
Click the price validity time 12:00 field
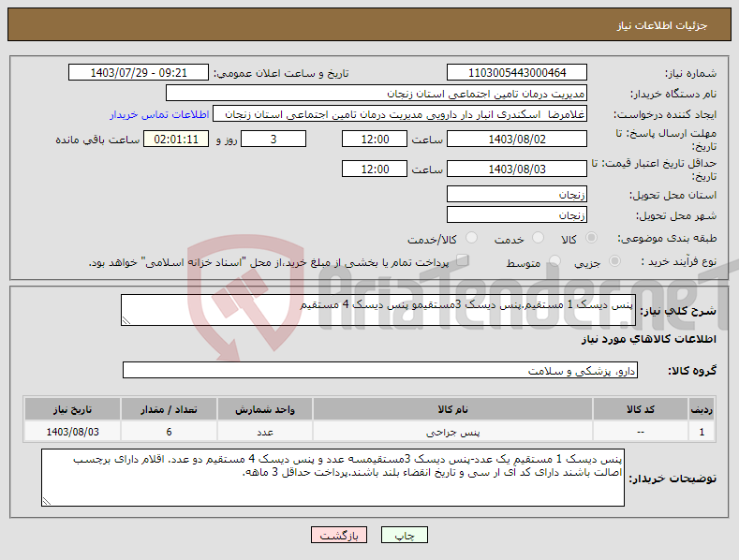(375, 169)
